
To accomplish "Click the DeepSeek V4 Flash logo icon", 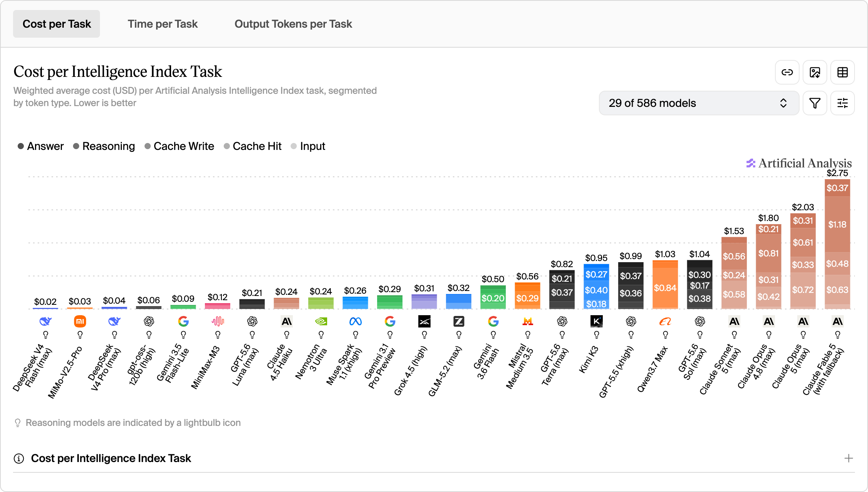I will tap(45, 321).
